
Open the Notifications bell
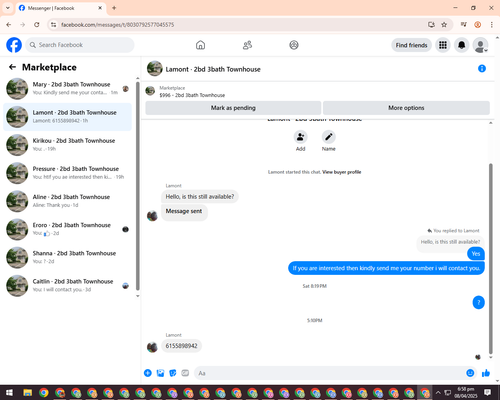coord(461,45)
